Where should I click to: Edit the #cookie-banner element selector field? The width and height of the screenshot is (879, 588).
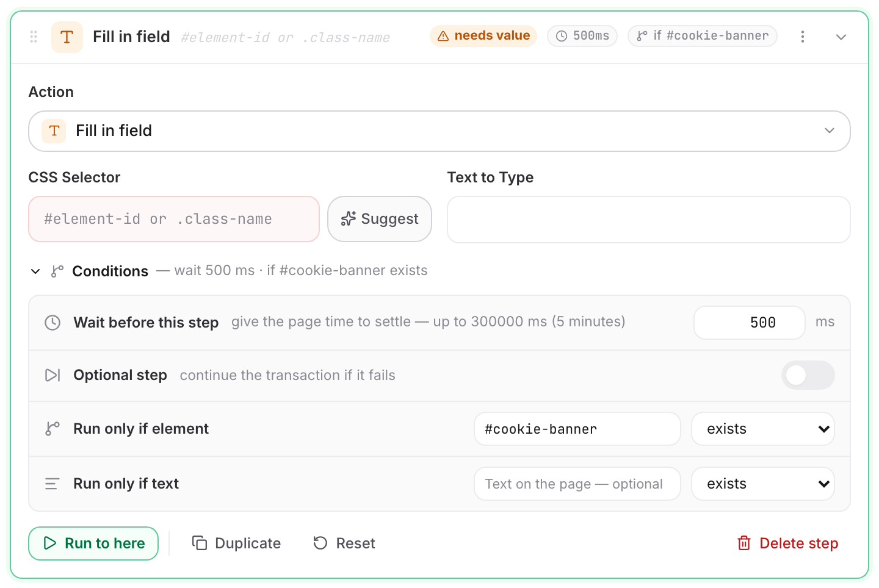pos(577,429)
